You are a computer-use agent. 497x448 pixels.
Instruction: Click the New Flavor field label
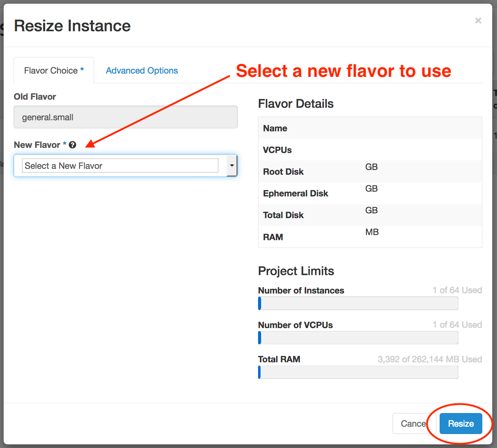[x=37, y=145]
